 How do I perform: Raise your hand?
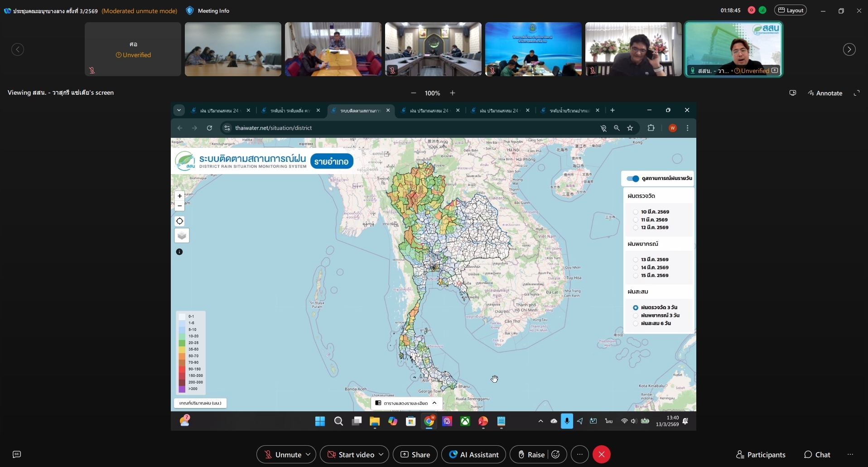click(x=531, y=454)
